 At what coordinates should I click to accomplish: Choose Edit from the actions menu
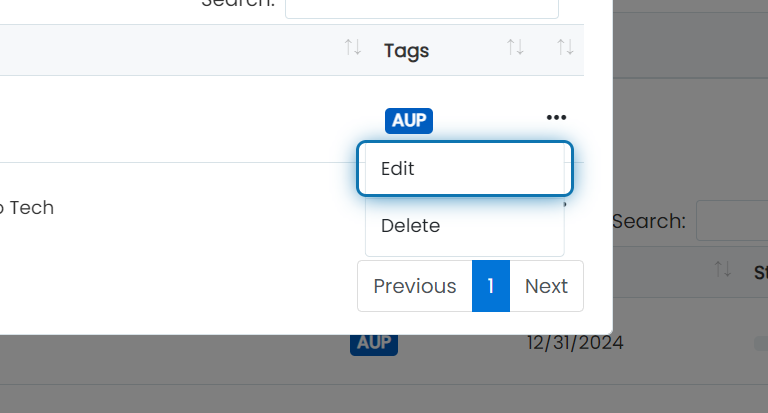pyautogui.click(x=465, y=169)
